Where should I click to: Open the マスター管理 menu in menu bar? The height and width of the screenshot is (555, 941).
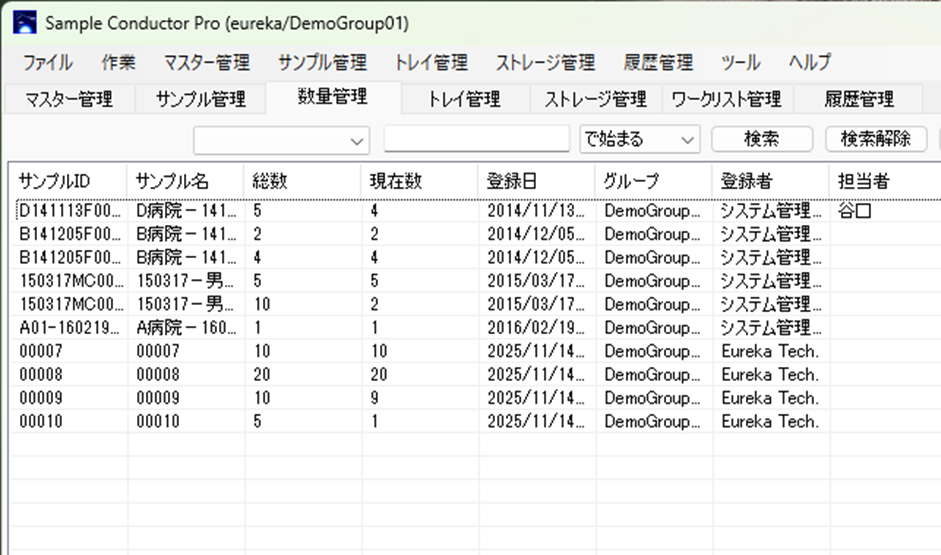[x=206, y=62]
